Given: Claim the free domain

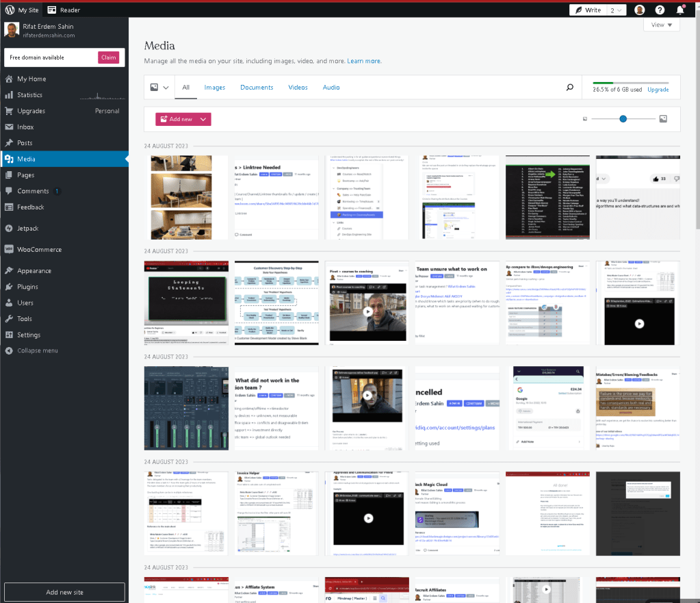Looking at the screenshot, I should click(x=109, y=57).
